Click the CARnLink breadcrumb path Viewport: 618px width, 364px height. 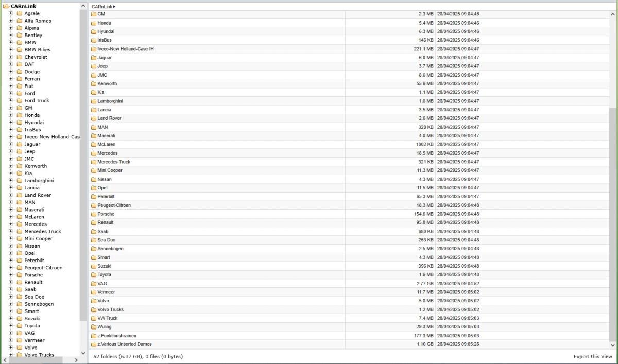tap(102, 6)
